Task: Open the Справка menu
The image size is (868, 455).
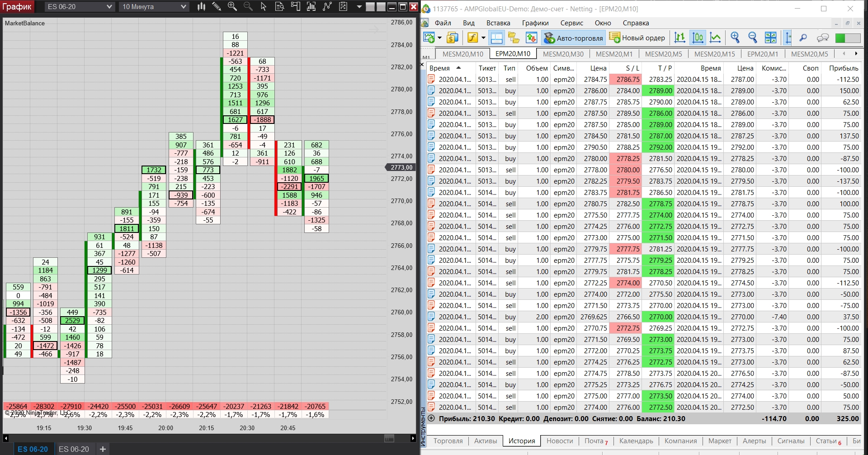Action: coord(636,23)
